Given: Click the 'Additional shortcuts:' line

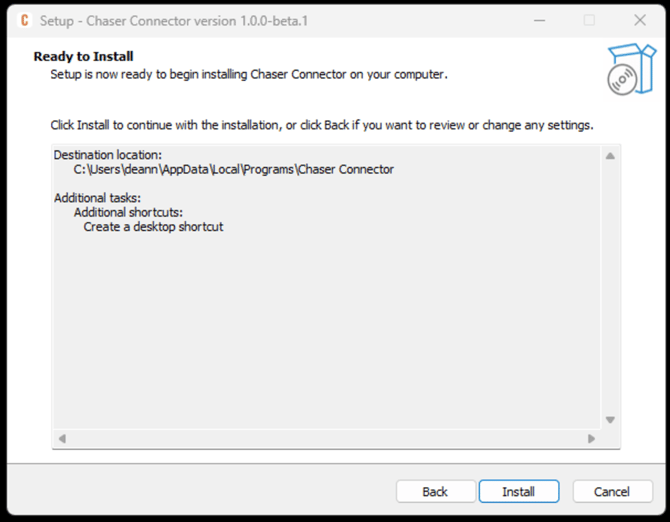Looking at the screenshot, I should 128,212.
